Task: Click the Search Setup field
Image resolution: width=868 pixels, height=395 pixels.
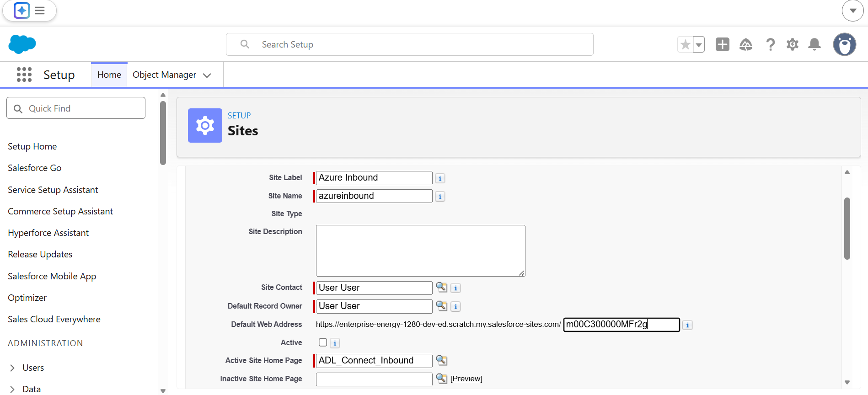Action: [410, 44]
